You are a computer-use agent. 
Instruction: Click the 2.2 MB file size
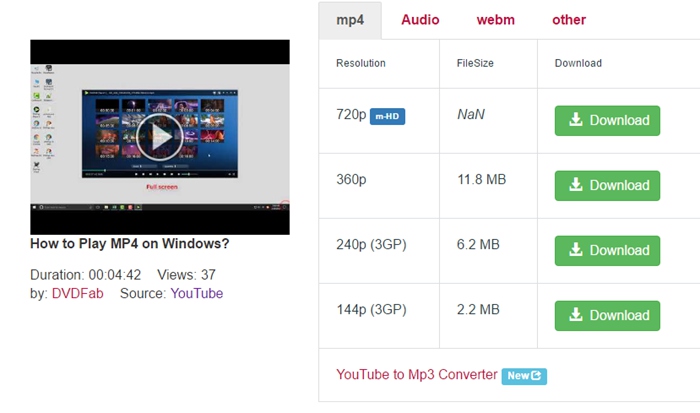pos(478,309)
